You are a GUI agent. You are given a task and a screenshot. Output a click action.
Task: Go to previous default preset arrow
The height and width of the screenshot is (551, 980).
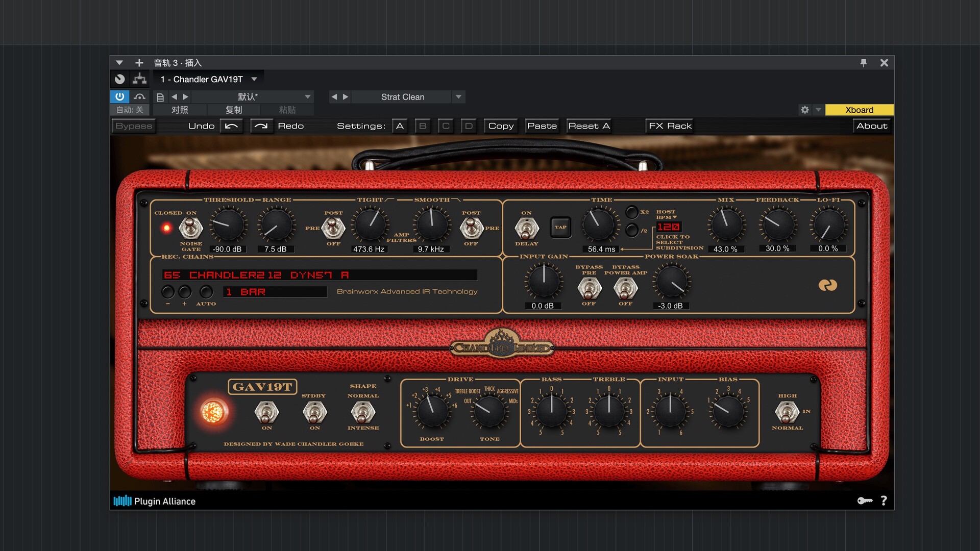[174, 96]
